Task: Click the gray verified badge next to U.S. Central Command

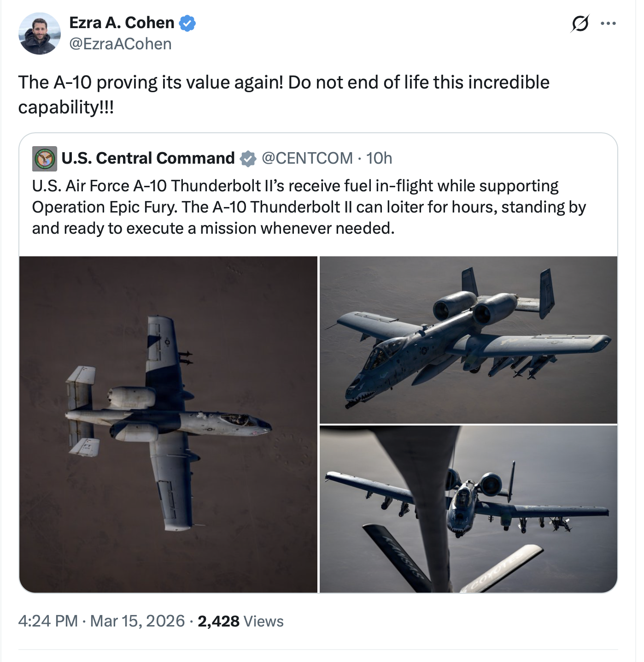Action: [248, 159]
